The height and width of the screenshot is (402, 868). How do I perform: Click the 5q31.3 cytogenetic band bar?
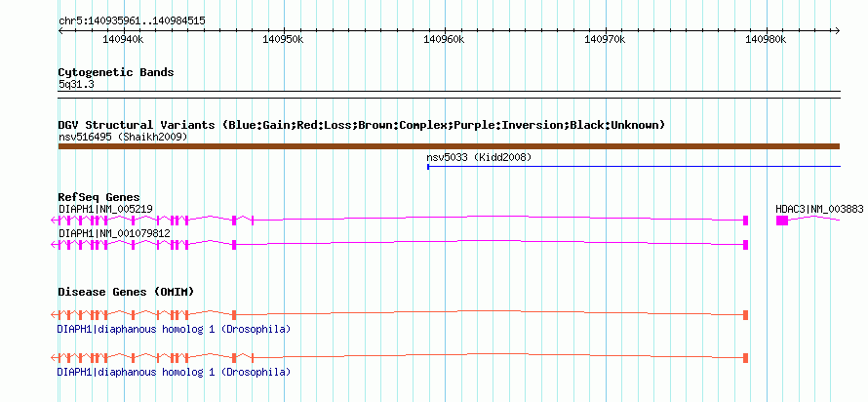(x=449, y=95)
